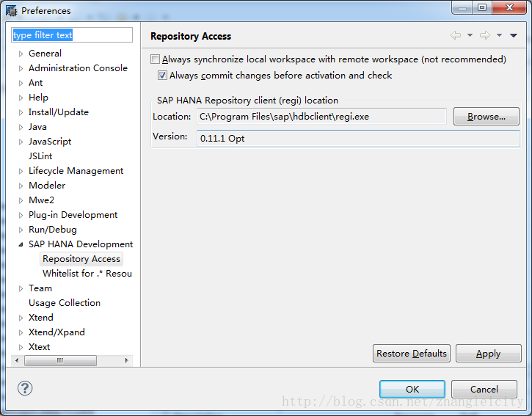Viewport: 532px width, 416px height.
Task: Click the Version field showing 0.11.1 Opt
Action: tap(358, 138)
